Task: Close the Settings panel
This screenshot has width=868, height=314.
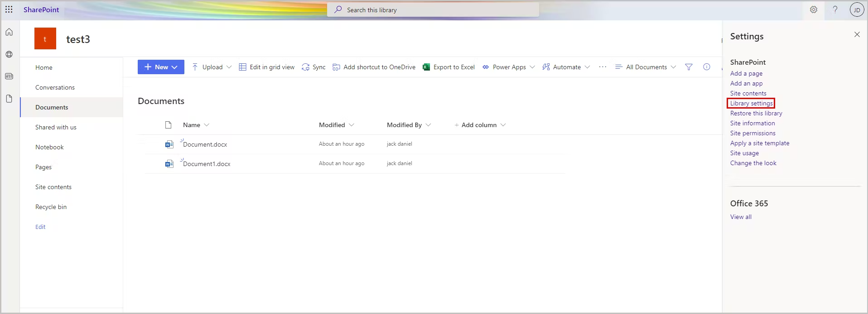Action: point(857,34)
